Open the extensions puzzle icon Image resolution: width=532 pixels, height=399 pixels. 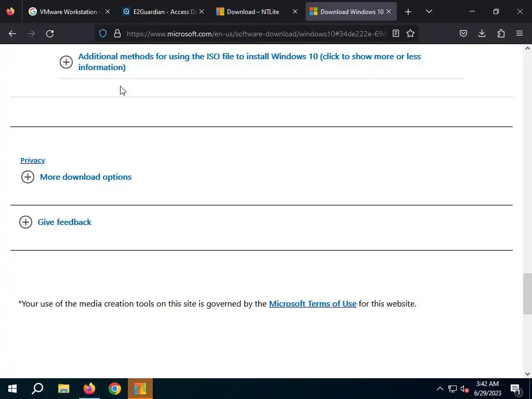point(501,33)
